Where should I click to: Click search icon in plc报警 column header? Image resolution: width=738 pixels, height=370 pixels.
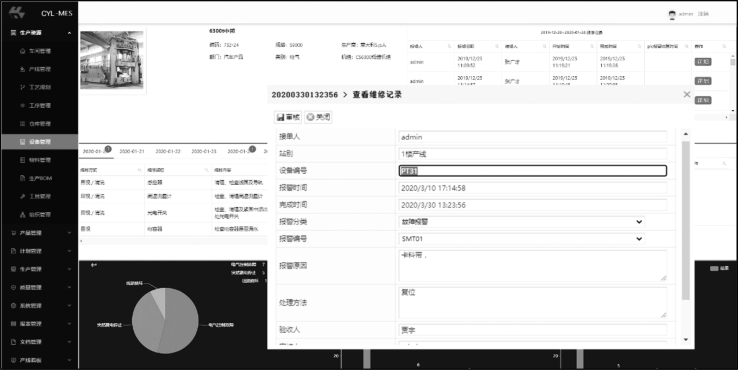click(x=687, y=46)
